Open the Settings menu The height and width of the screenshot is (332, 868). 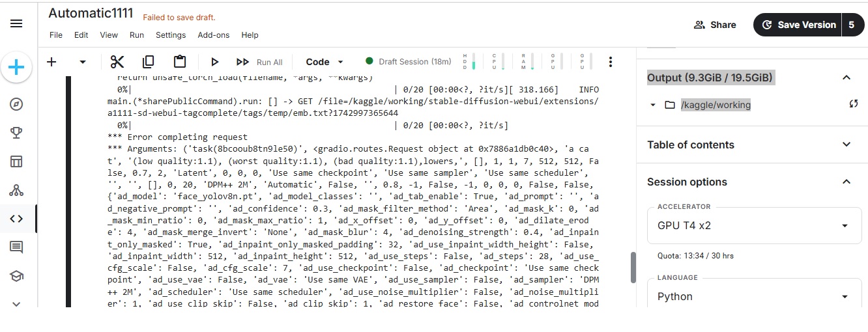tap(171, 35)
